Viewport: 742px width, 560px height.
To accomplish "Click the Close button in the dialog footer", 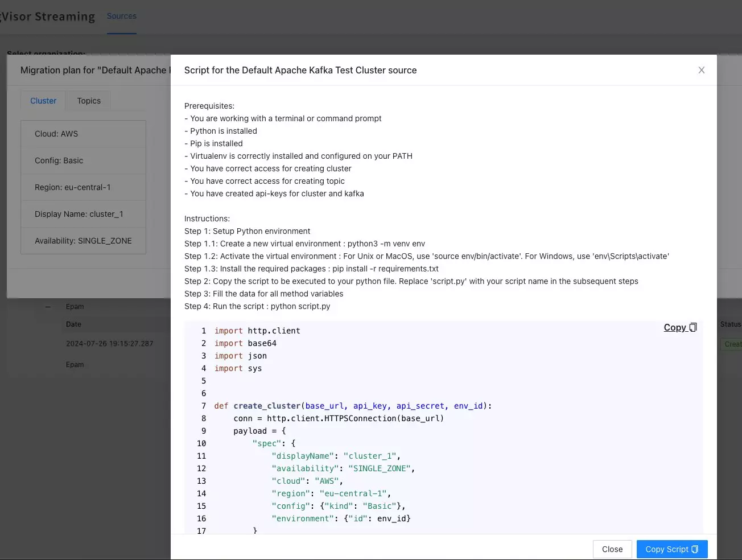I will click(612, 549).
